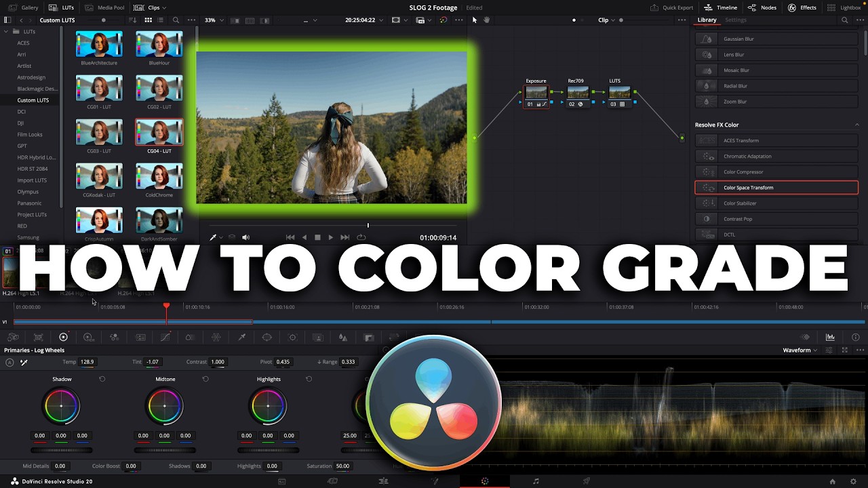The width and height of the screenshot is (868, 488).
Task: Open the Power Window palette icon
Action: 267,337
